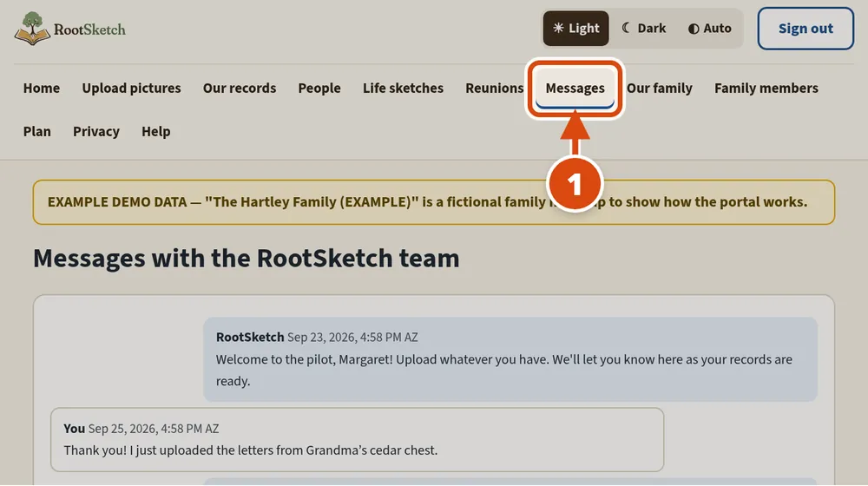Image resolution: width=868 pixels, height=486 pixels.
Task: Select the Light theme option
Action: click(575, 29)
